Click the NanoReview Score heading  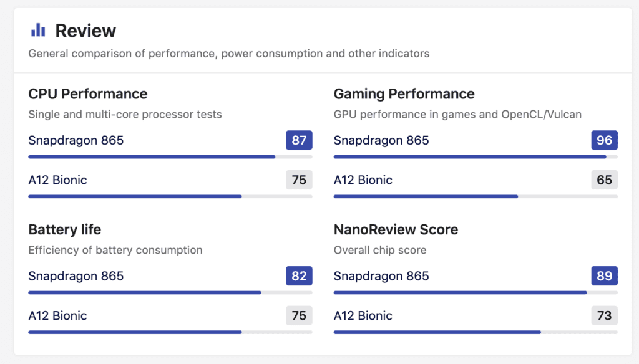pos(396,229)
